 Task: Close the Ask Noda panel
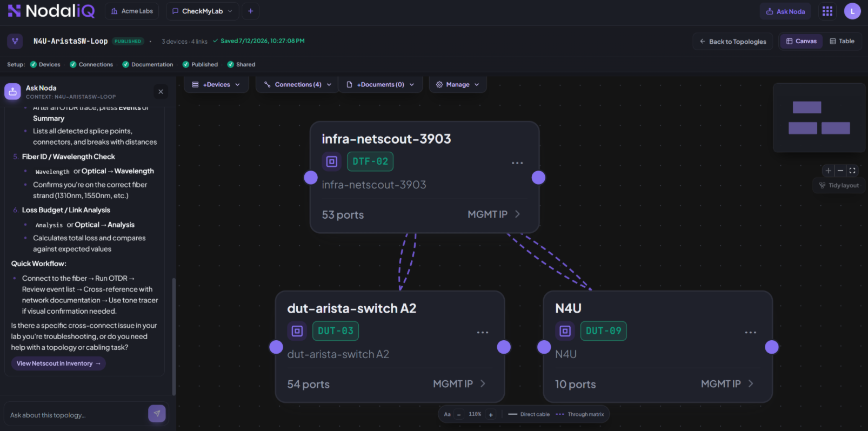click(161, 92)
